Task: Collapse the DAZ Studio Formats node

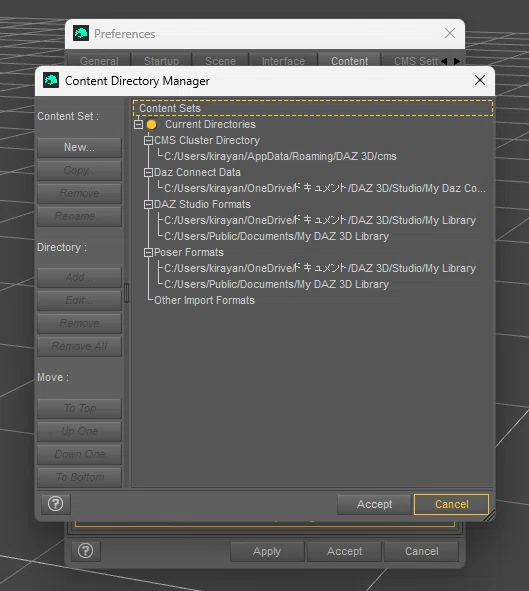Action: click(x=148, y=204)
